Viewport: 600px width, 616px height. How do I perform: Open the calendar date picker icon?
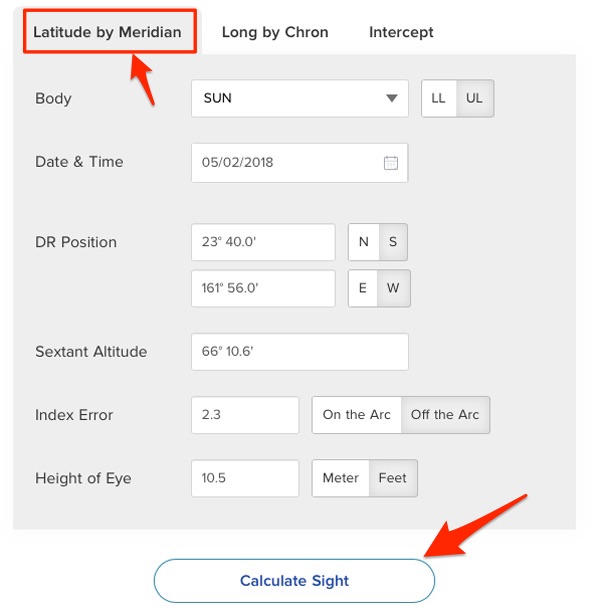(x=391, y=163)
